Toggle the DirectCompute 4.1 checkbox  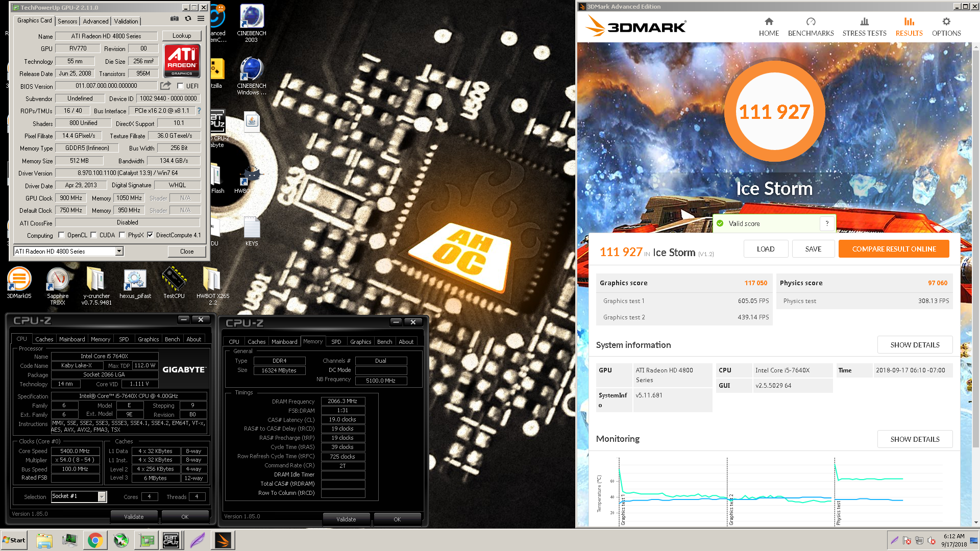coord(150,235)
